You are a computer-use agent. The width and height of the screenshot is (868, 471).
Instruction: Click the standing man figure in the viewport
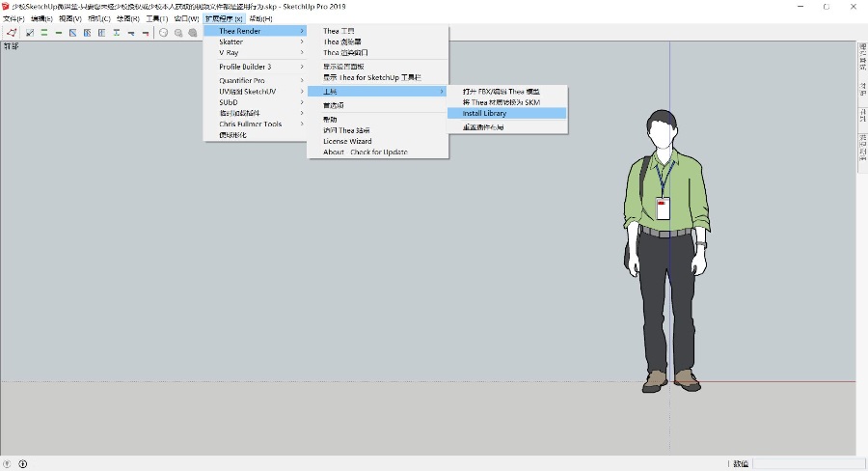coord(667,251)
